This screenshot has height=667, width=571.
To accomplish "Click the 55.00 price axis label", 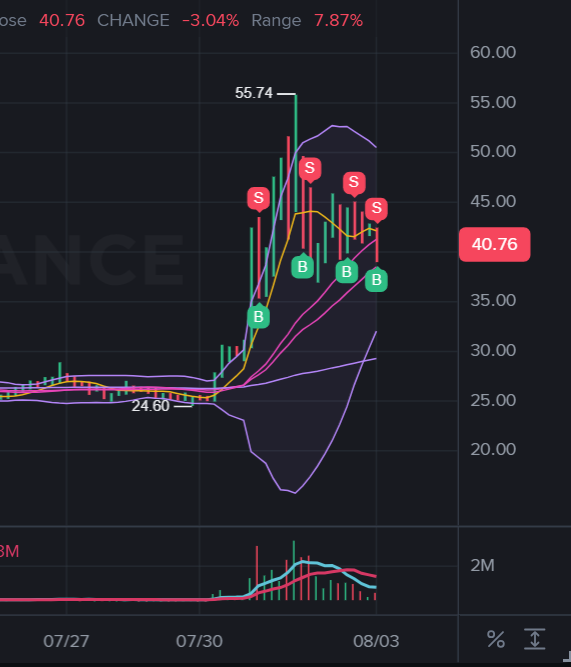I will [493, 102].
